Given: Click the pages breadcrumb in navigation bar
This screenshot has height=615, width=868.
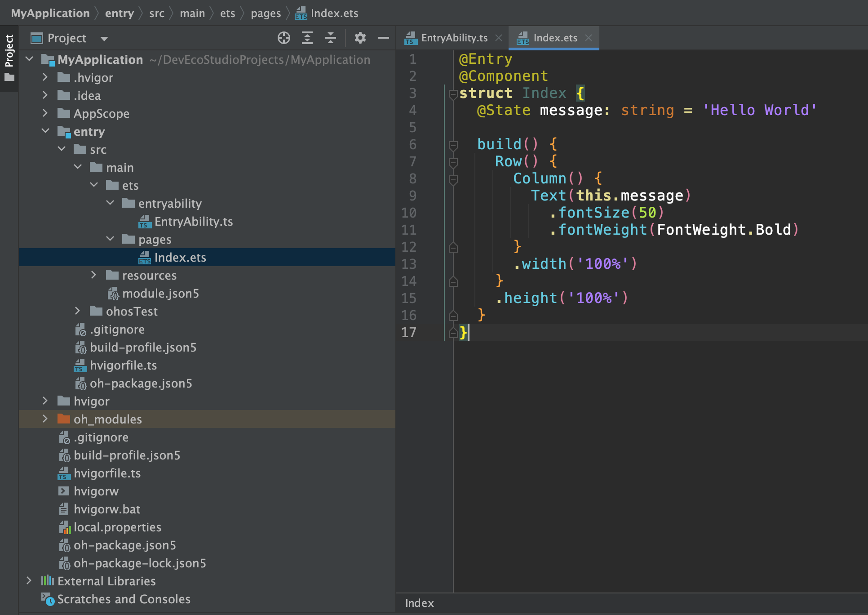Looking at the screenshot, I should click(266, 13).
